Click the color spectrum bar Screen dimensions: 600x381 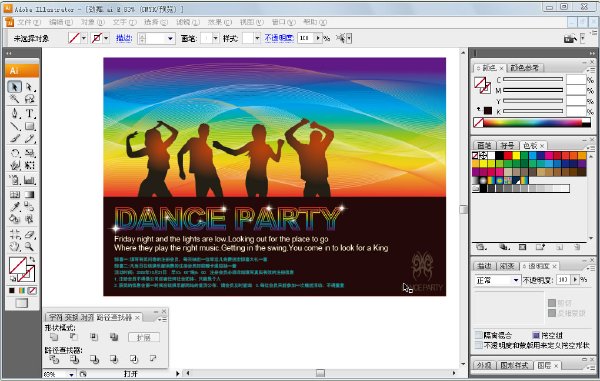pyautogui.click(x=532, y=123)
